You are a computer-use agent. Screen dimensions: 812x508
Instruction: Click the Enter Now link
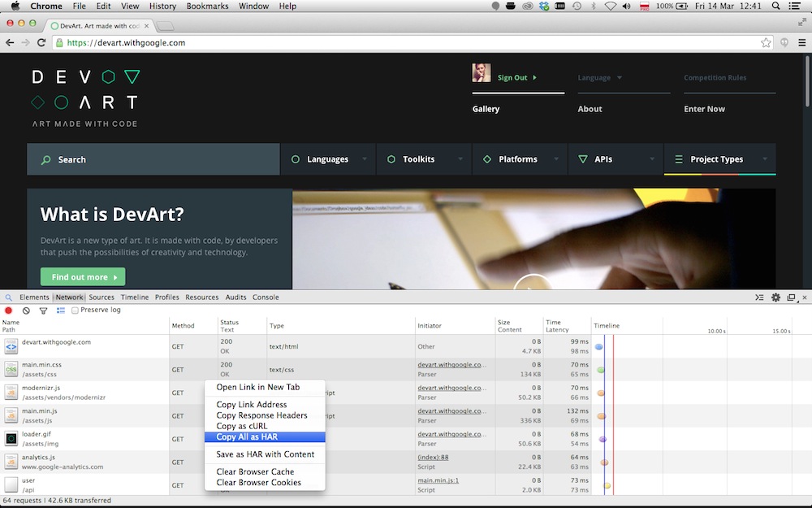point(704,109)
